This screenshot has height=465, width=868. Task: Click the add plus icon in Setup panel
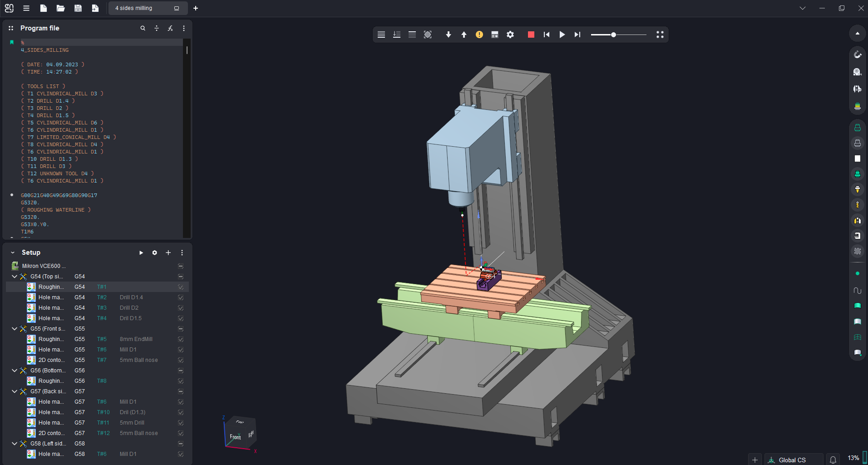pyautogui.click(x=168, y=252)
